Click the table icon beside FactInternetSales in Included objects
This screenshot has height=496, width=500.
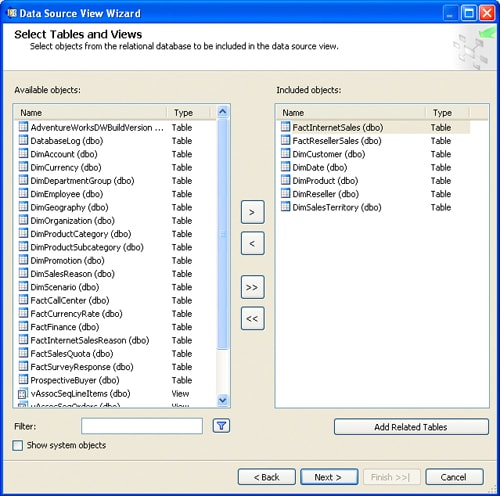[285, 127]
